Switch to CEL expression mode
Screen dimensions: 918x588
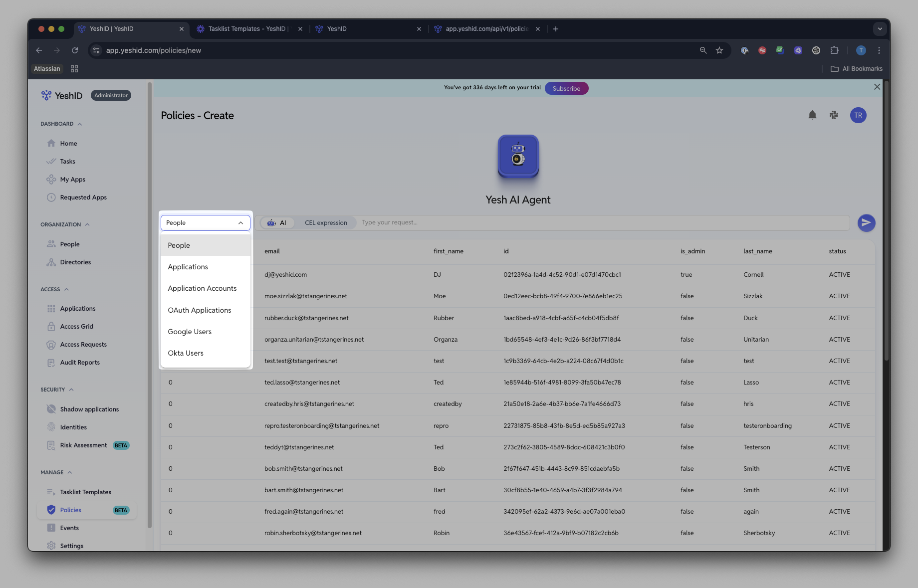326,223
